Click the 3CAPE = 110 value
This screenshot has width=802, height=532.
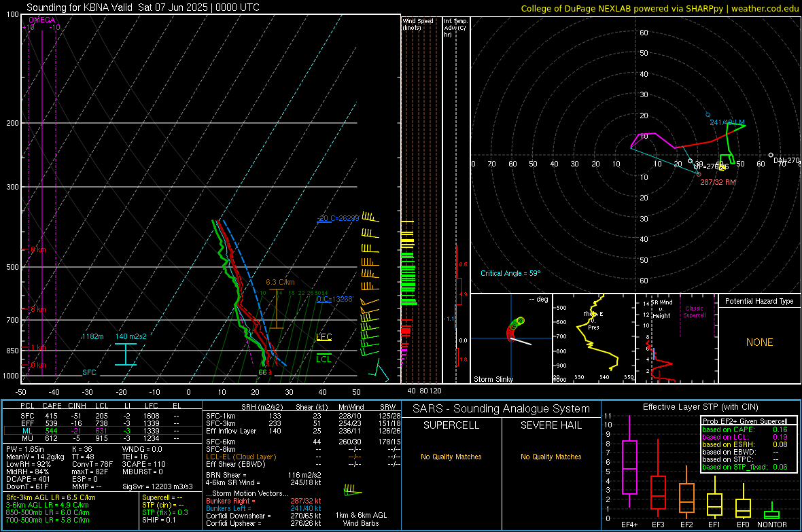143,464
